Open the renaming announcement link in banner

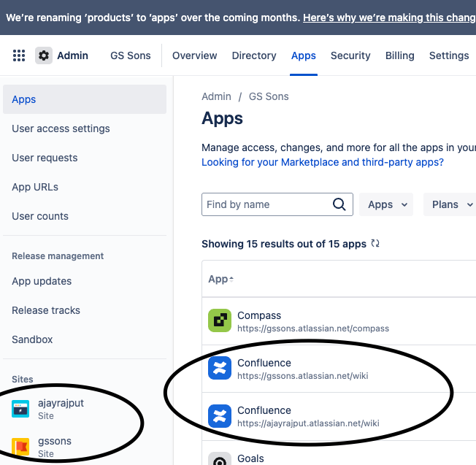389,18
